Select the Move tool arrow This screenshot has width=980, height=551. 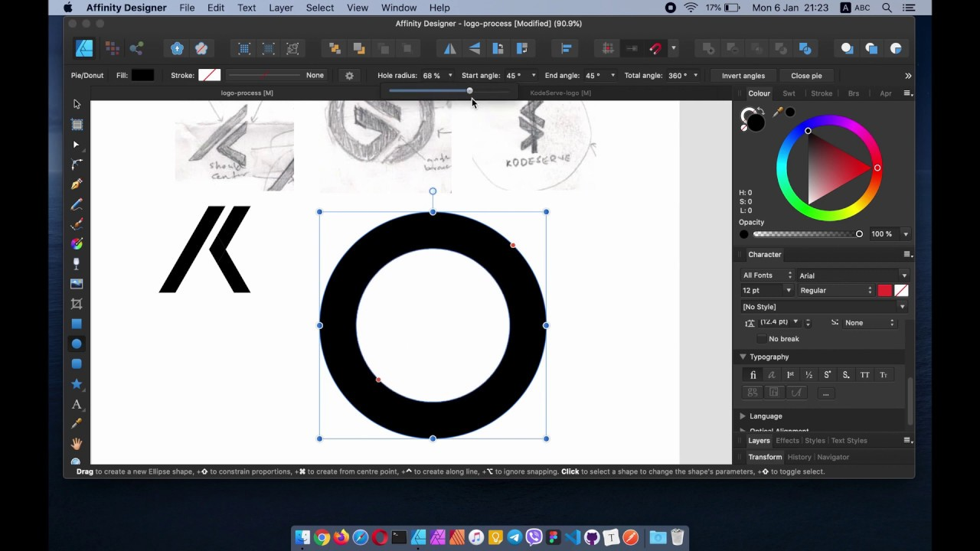click(x=76, y=103)
